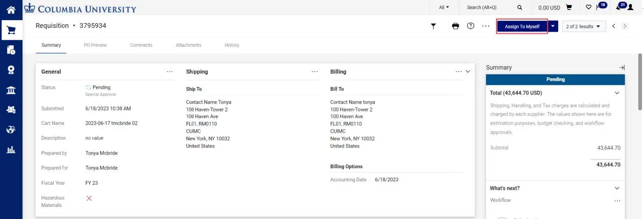Collapse the Total (43,644.70 USD) section
This screenshot has height=219, width=644.
point(617,93)
